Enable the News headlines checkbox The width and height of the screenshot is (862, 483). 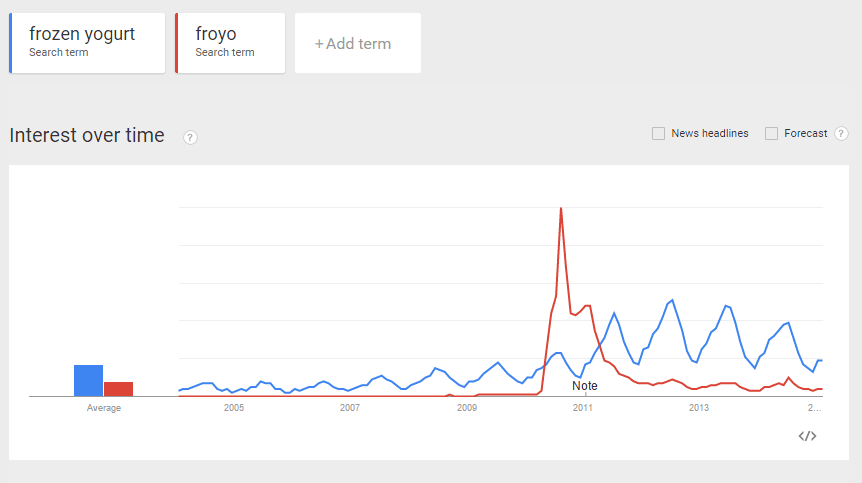(x=658, y=134)
